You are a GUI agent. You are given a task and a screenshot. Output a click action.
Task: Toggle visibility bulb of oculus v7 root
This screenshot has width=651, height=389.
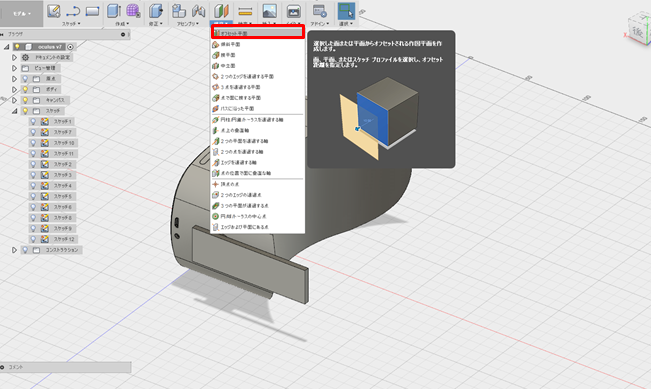pos(17,47)
